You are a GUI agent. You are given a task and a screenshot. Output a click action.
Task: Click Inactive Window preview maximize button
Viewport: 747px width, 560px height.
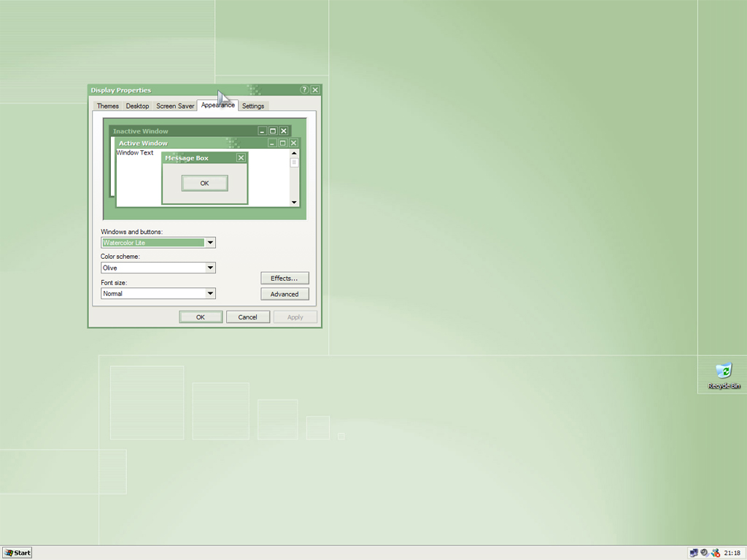coord(273,131)
